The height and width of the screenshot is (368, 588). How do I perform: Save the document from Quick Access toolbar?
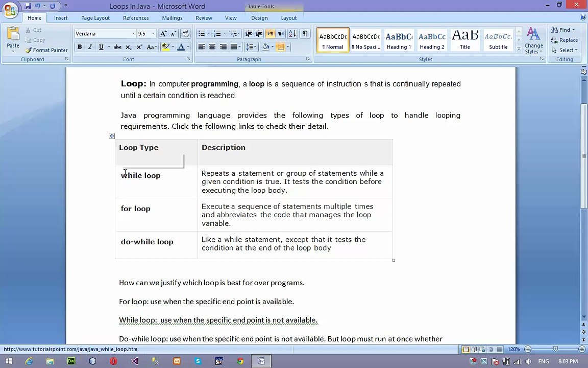click(x=28, y=6)
